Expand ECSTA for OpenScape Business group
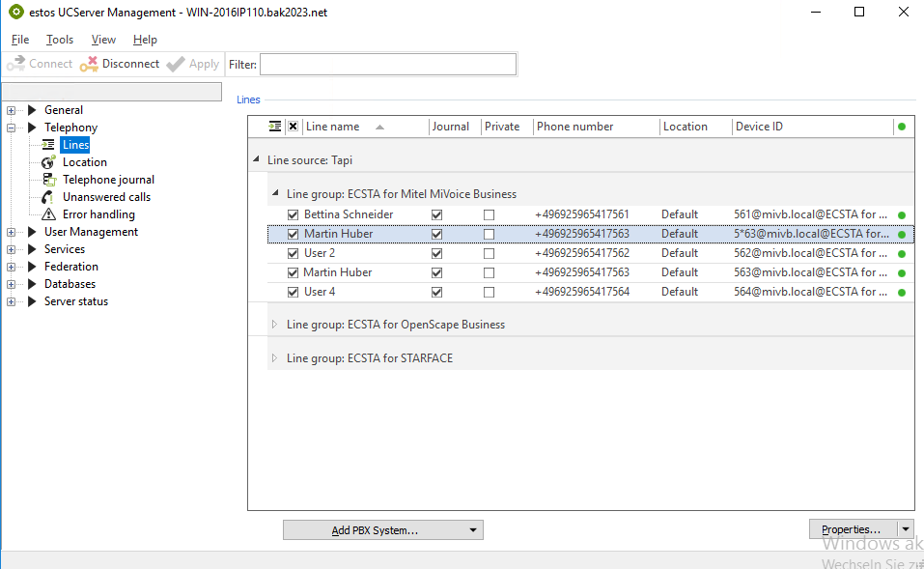 tap(274, 325)
